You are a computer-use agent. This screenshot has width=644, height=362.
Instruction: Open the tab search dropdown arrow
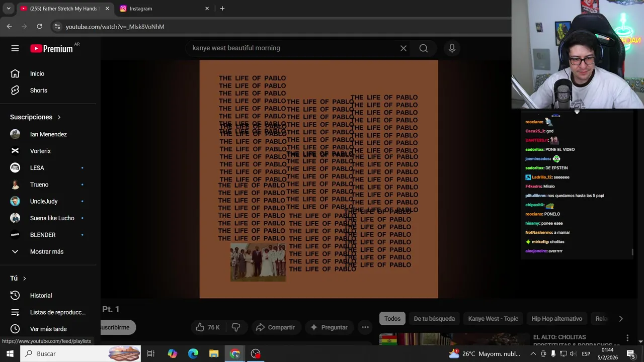tap(9, 9)
